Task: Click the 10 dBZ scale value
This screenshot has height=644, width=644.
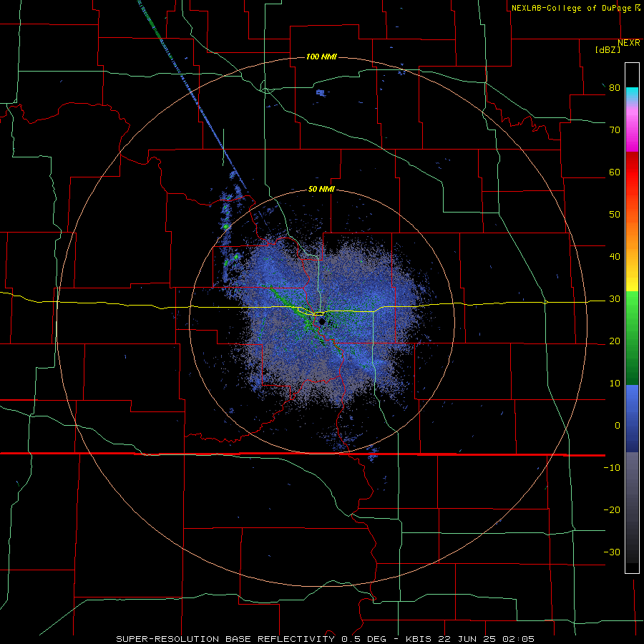Action: click(615, 384)
